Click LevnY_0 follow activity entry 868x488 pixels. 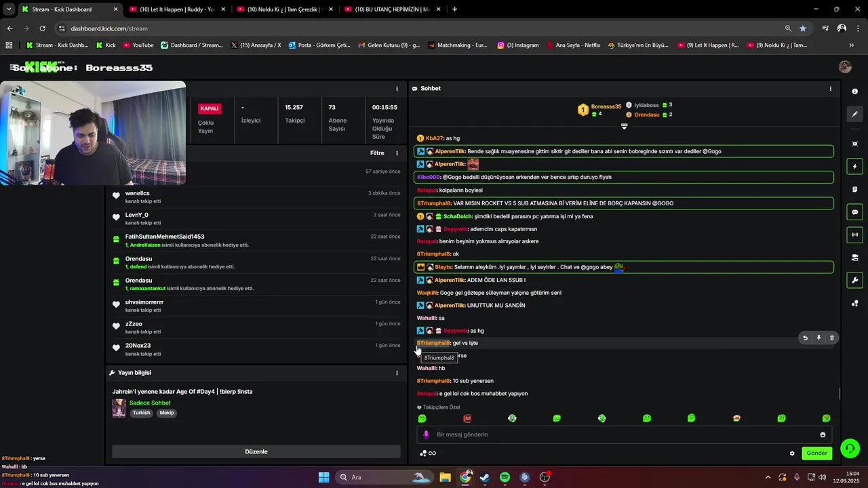256,218
